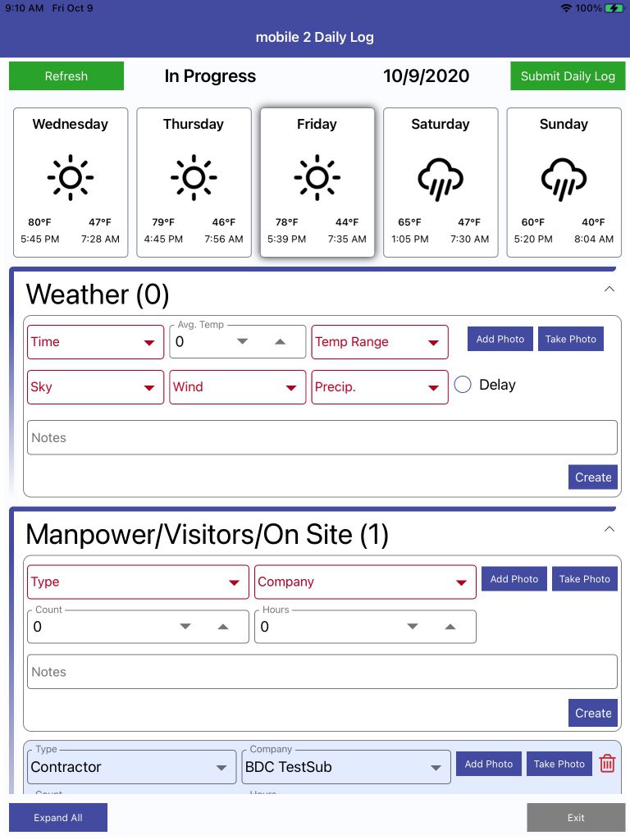Image resolution: width=630 pixels, height=840 pixels.
Task: Open the Temp Range dropdown
Action: pos(380,342)
